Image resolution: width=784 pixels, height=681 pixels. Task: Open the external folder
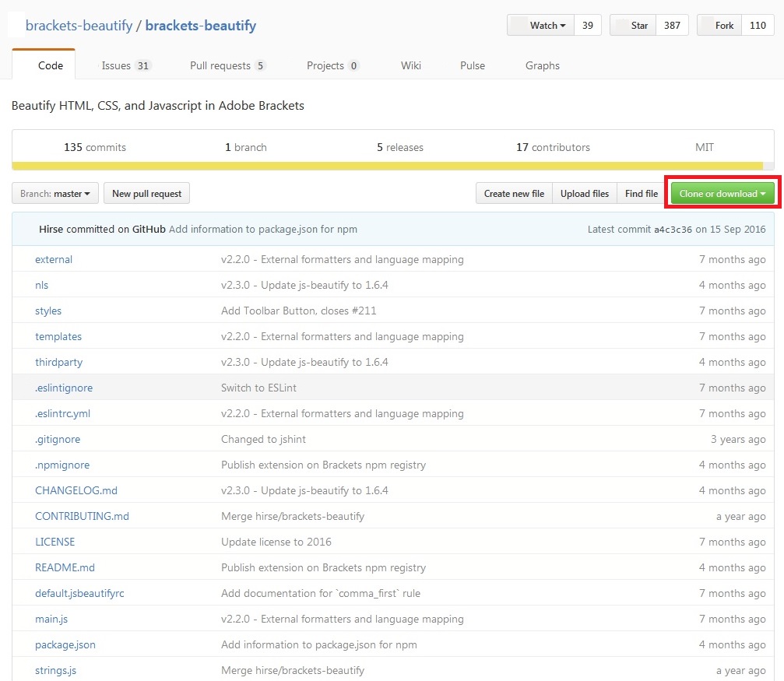click(54, 259)
